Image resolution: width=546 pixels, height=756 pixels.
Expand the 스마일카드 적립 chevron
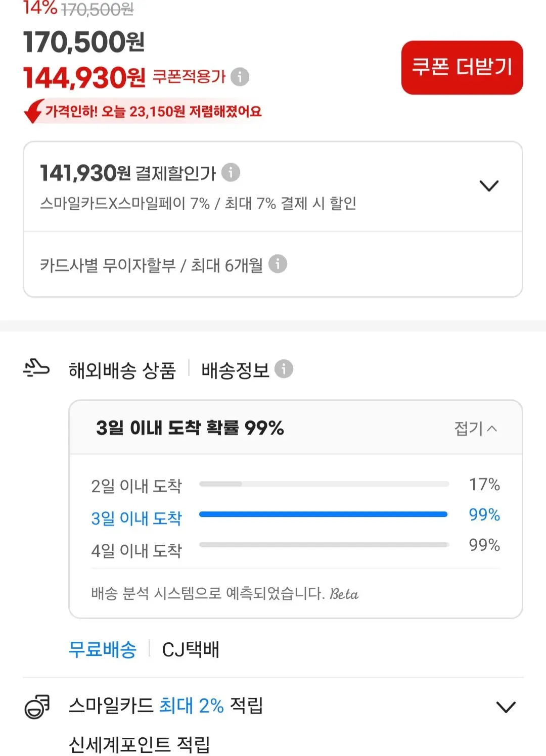[x=506, y=706]
